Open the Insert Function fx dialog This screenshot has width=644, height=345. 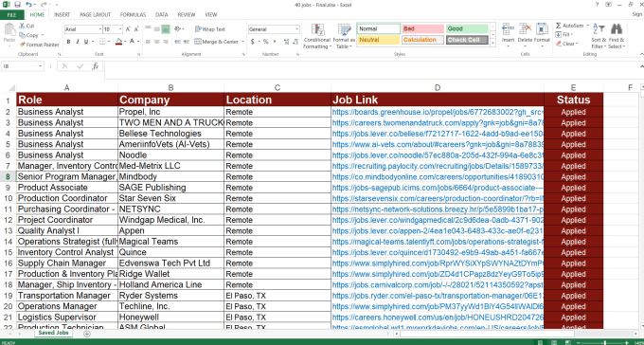(96, 66)
